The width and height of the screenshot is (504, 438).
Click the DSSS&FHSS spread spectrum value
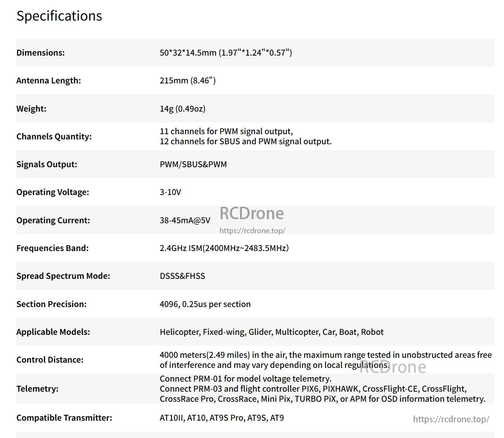(182, 276)
